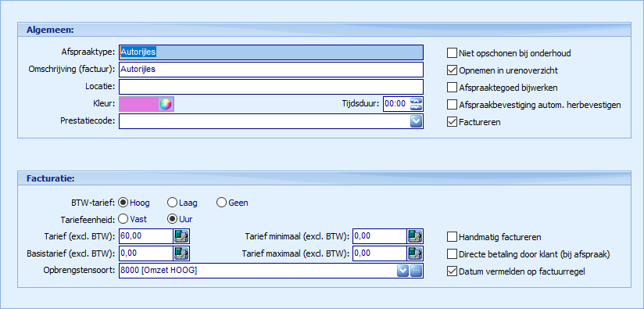Select Geen for BTW-tarief
This screenshot has height=309, width=644.
(221, 203)
